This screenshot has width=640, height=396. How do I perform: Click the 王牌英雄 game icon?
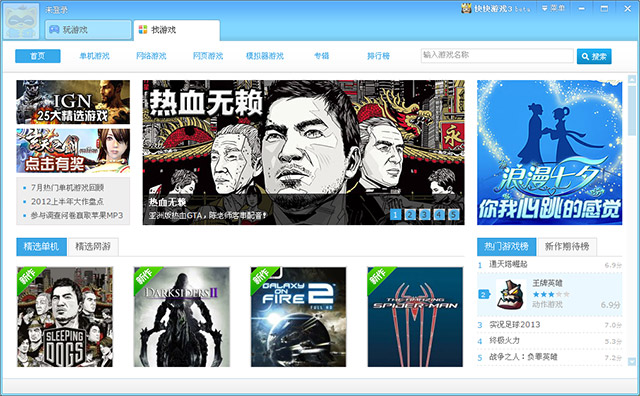510,294
